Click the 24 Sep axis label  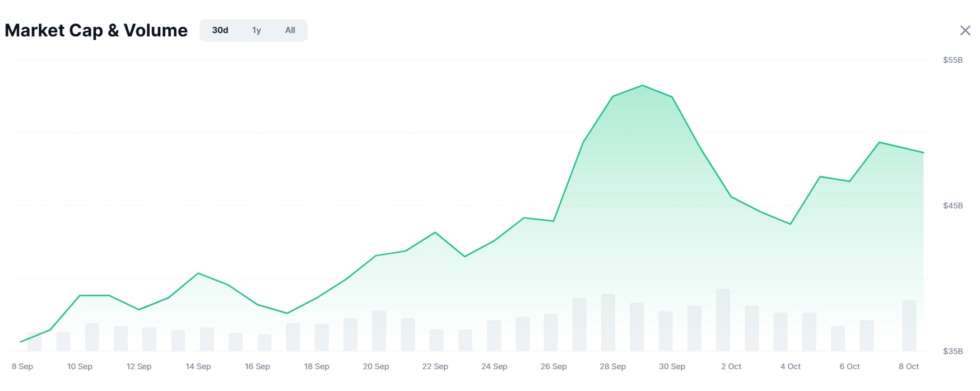[494, 366]
